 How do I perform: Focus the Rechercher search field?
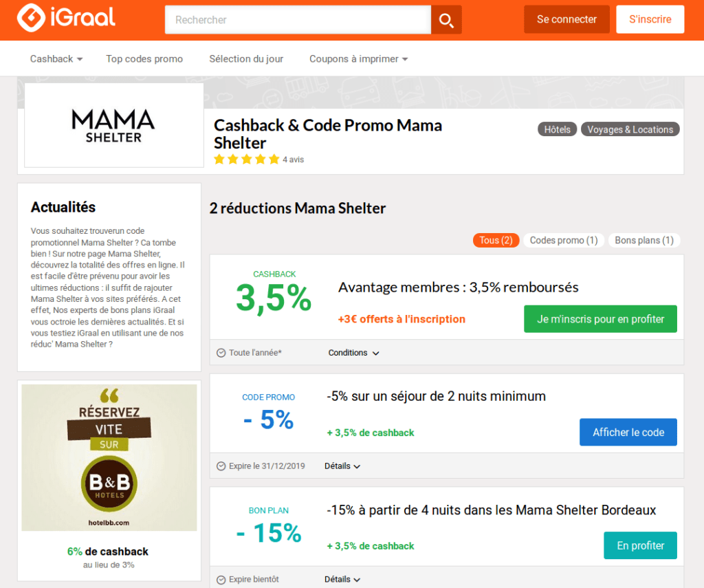298,20
